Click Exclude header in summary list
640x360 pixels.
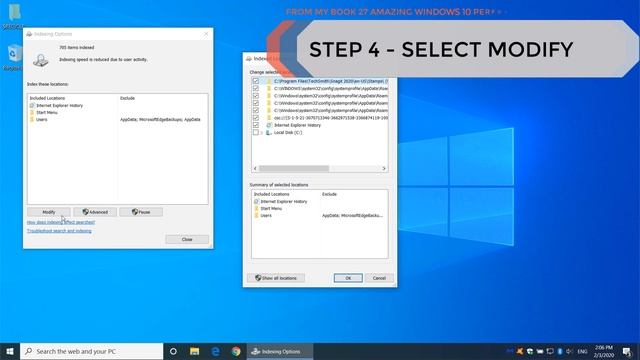[x=329, y=194]
